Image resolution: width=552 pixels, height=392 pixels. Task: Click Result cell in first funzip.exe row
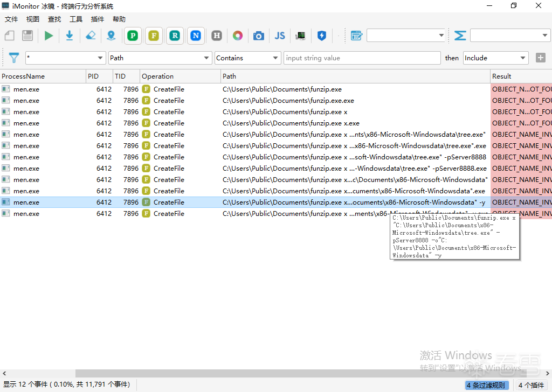[x=521, y=89]
